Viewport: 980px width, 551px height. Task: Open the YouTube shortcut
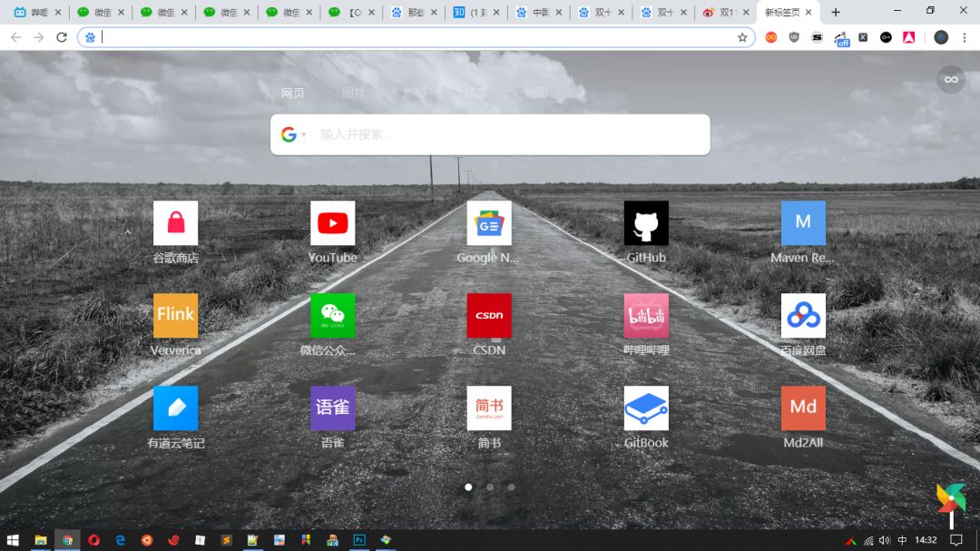point(332,223)
